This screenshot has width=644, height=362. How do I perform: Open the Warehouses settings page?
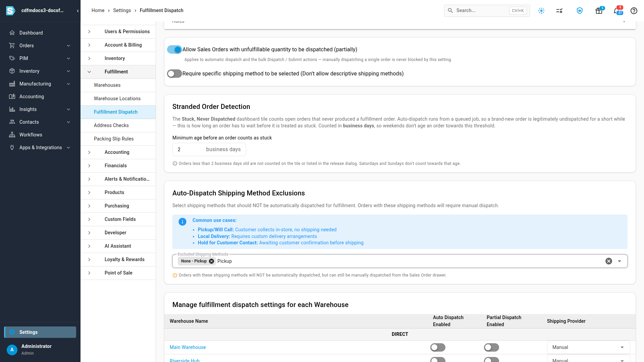coord(118,85)
